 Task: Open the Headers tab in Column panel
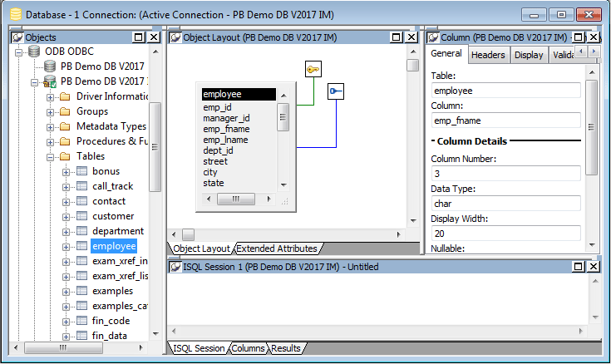(x=488, y=55)
